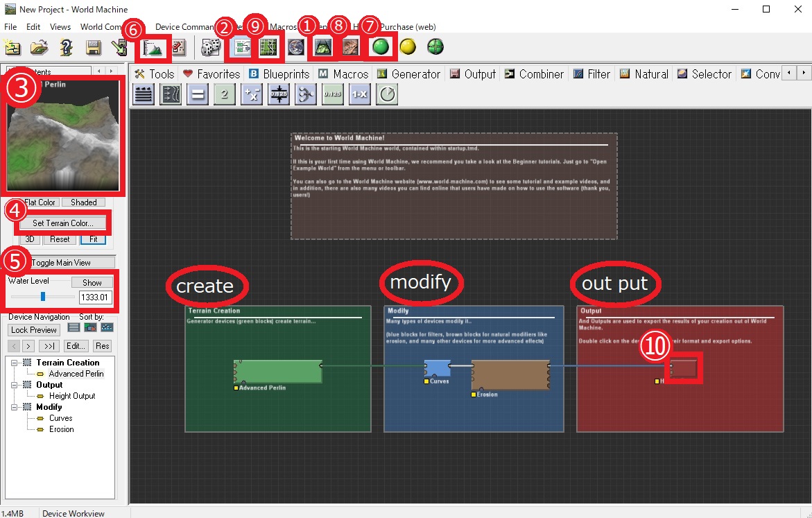
Task: Collapse the Output tree node
Action: click(x=15, y=385)
